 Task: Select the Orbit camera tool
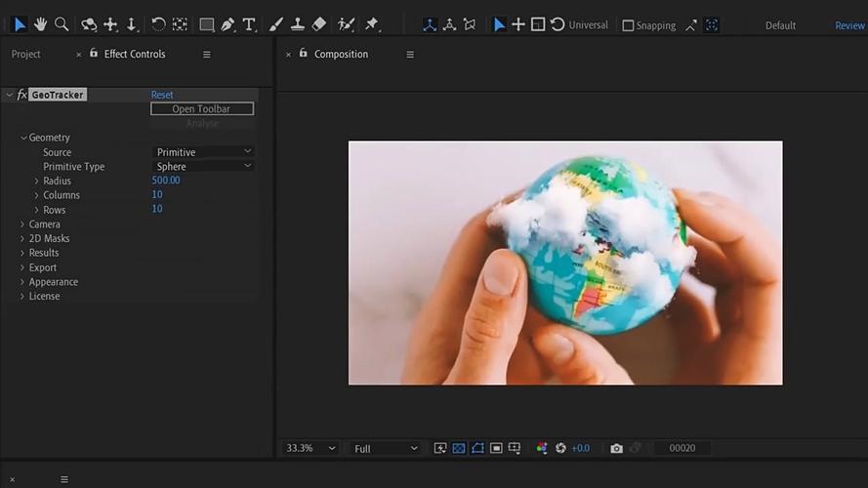click(89, 24)
